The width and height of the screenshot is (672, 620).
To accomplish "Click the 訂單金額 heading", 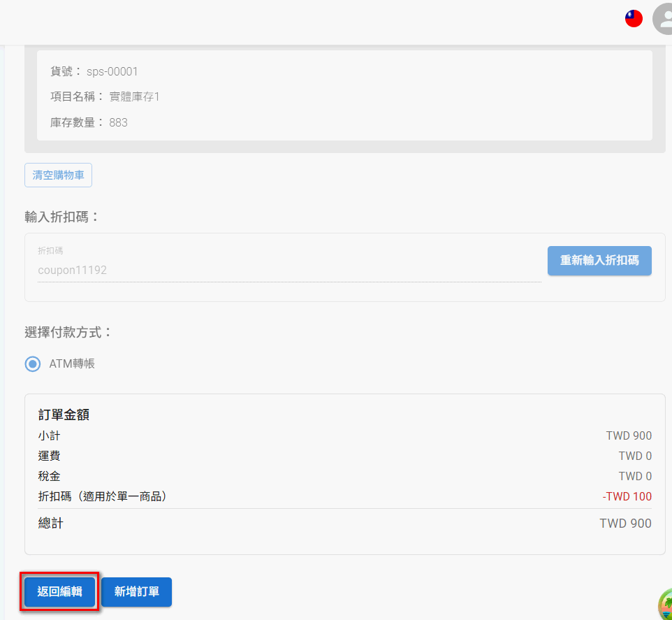I will (x=64, y=414).
